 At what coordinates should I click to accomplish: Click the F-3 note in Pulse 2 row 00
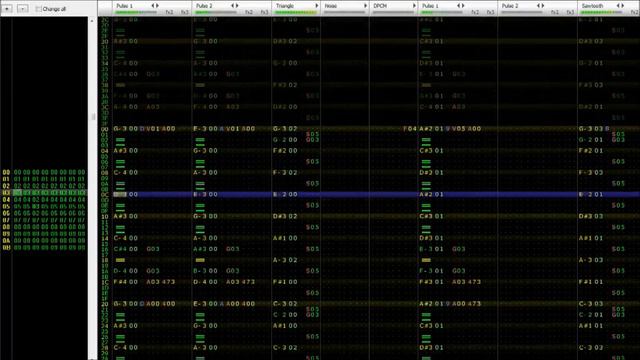tap(200, 129)
